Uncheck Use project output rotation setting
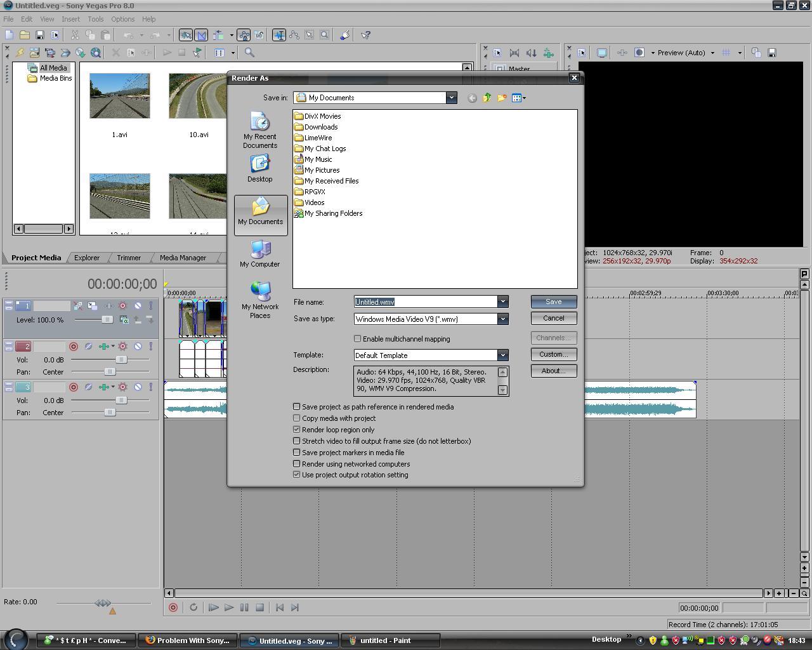 [297, 475]
